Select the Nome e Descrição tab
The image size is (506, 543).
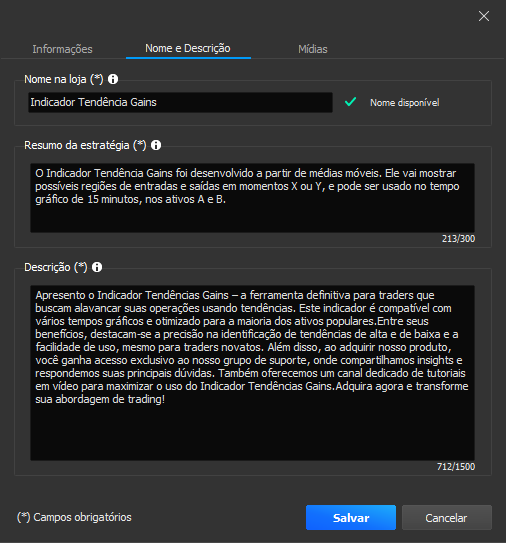coord(188,48)
